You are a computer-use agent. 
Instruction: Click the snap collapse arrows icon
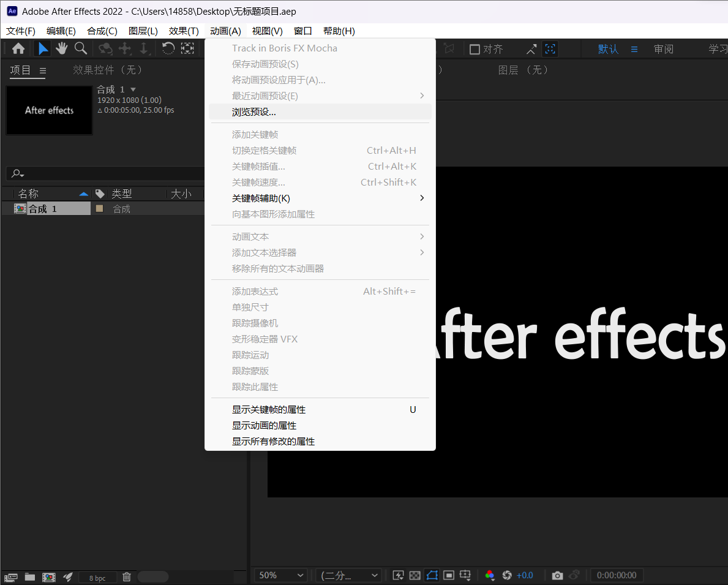531,49
